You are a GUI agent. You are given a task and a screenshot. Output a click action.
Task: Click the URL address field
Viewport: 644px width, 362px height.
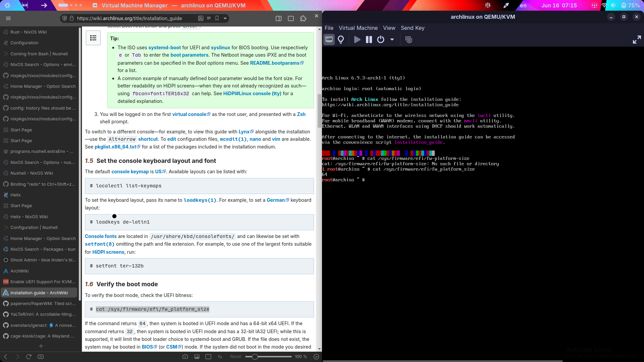coord(129,18)
